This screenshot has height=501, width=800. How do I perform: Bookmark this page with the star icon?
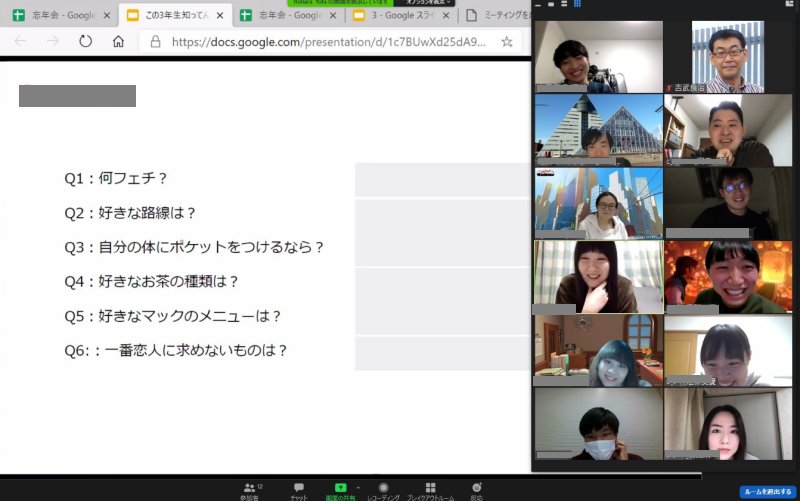506,42
